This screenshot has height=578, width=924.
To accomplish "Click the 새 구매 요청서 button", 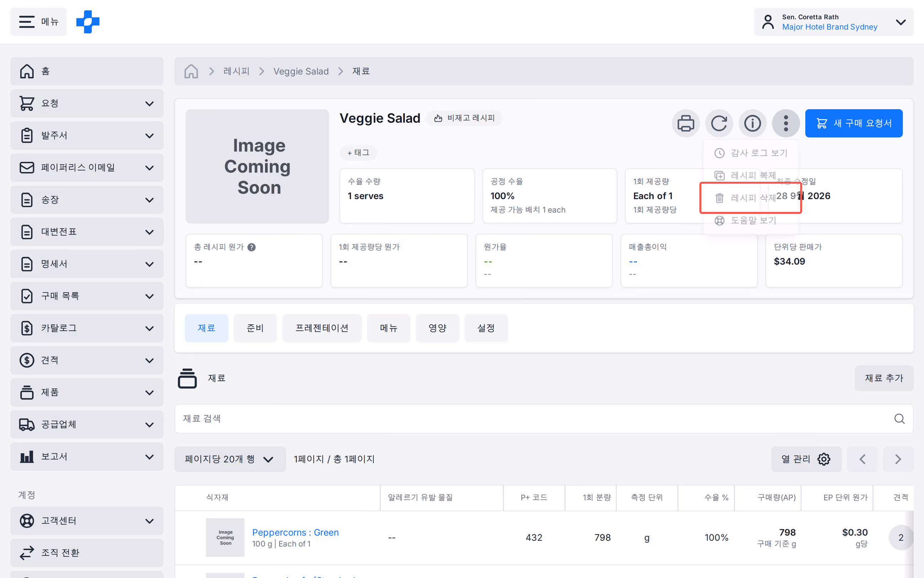I will 854,123.
